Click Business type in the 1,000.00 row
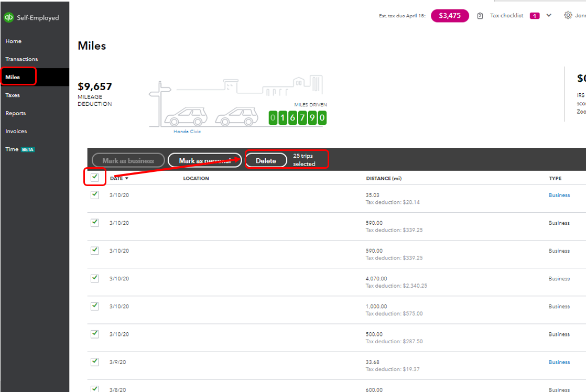Viewport: 586px width, 392px height. [x=559, y=307]
